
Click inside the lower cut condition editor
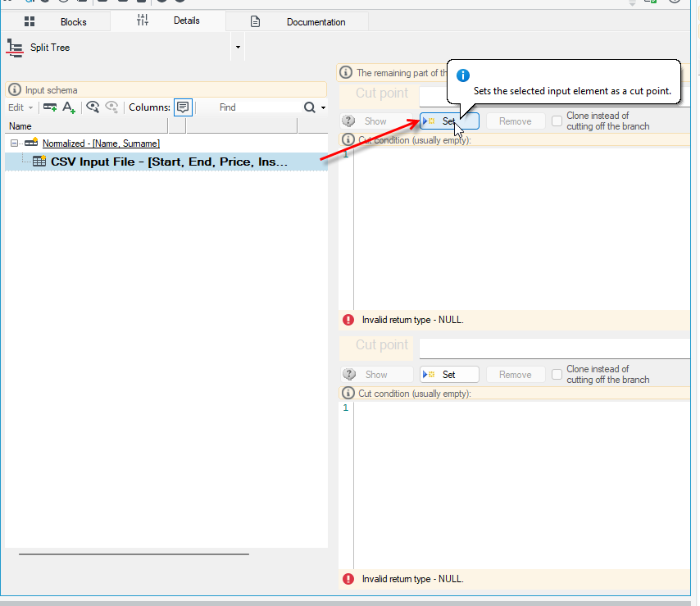coord(521,485)
